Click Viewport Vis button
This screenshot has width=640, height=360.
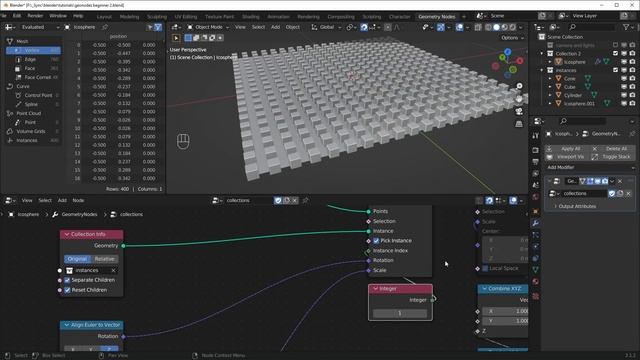click(567, 157)
